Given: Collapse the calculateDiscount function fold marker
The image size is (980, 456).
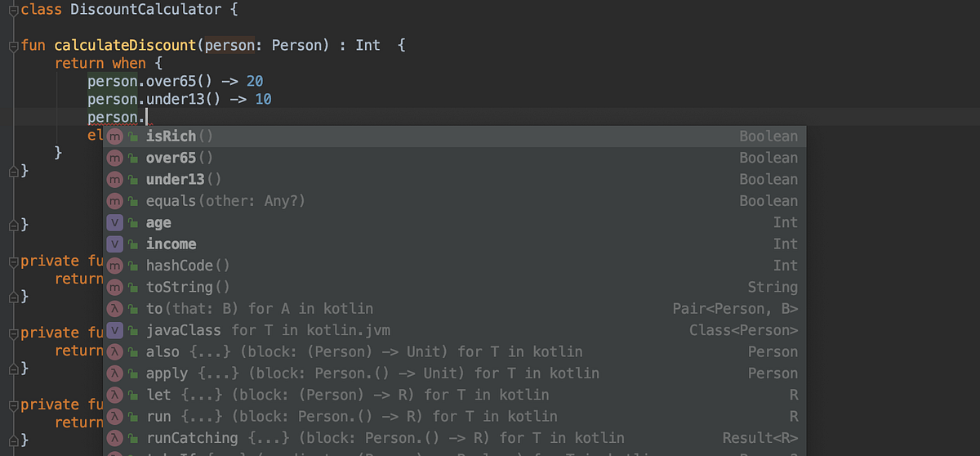Looking at the screenshot, I should click(x=12, y=46).
